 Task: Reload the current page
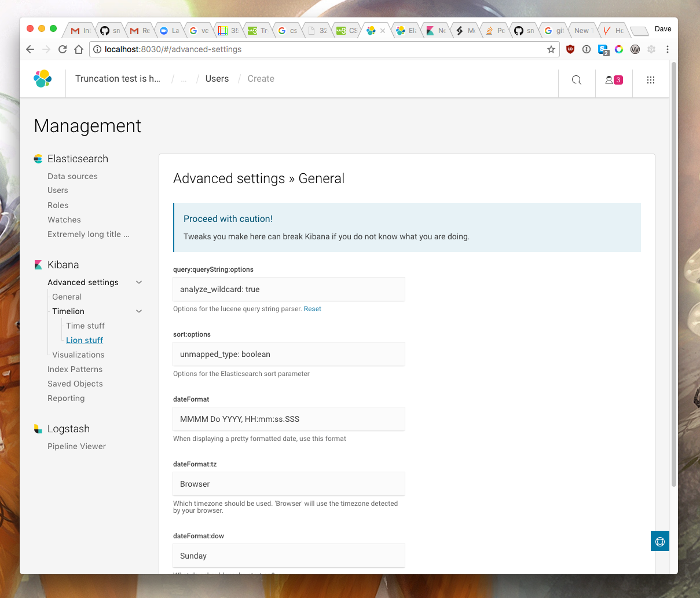tap(63, 49)
